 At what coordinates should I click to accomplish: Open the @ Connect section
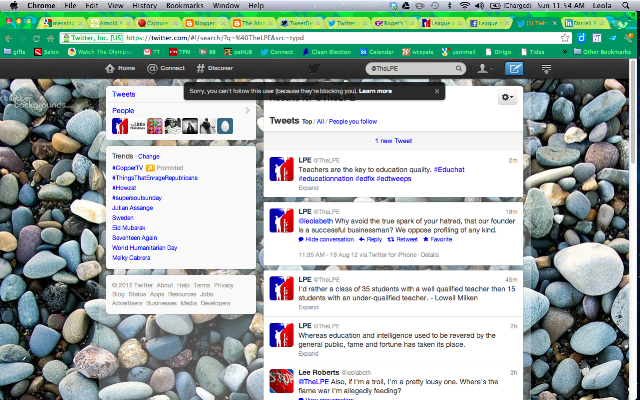[x=166, y=68]
